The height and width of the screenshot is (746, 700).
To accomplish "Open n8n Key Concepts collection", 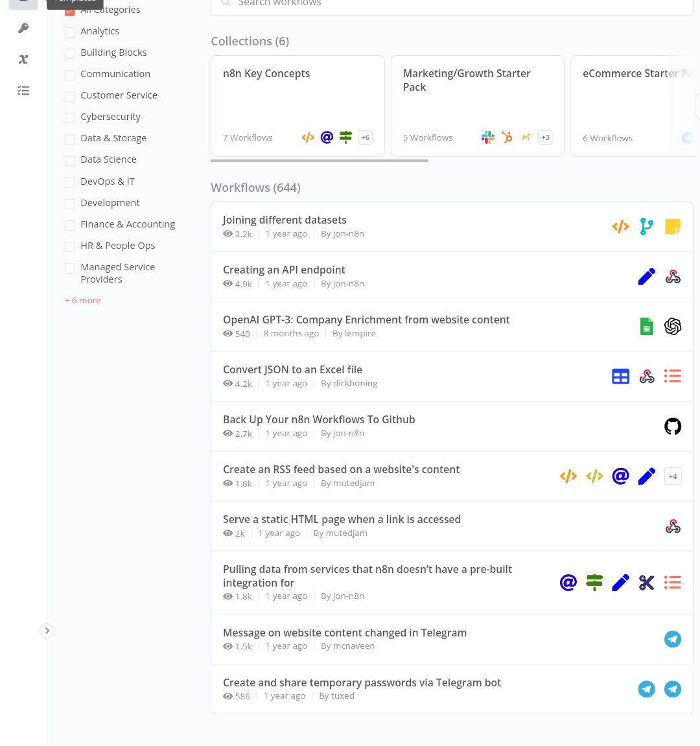I will click(298, 106).
